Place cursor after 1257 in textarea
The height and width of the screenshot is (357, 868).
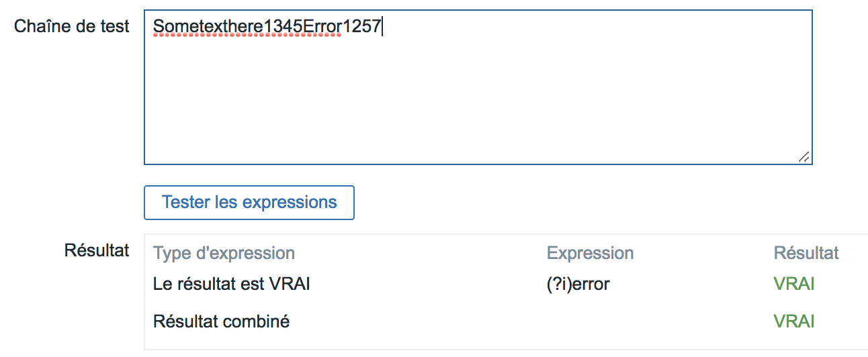(382, 26)
